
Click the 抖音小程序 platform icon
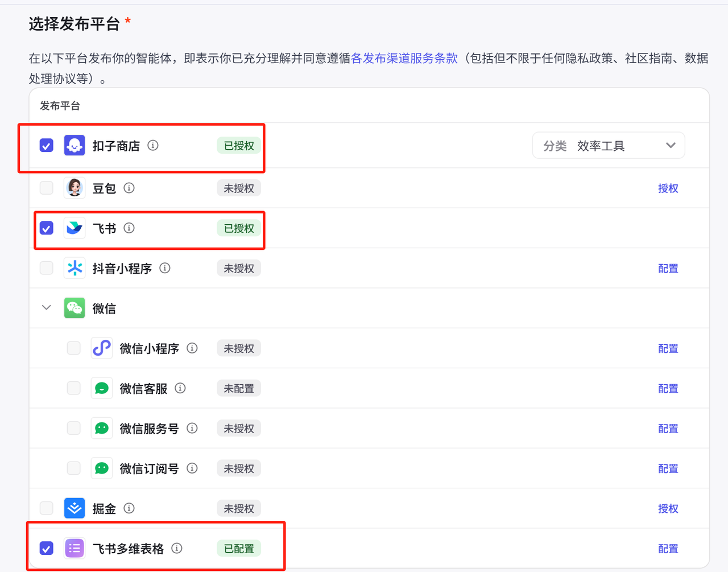click(x=75, y=268)
